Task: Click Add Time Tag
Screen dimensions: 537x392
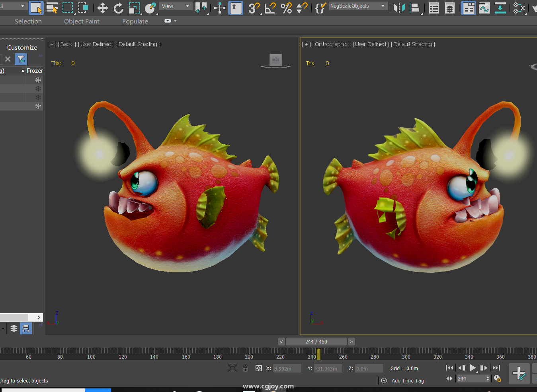Action: [407, 380]
